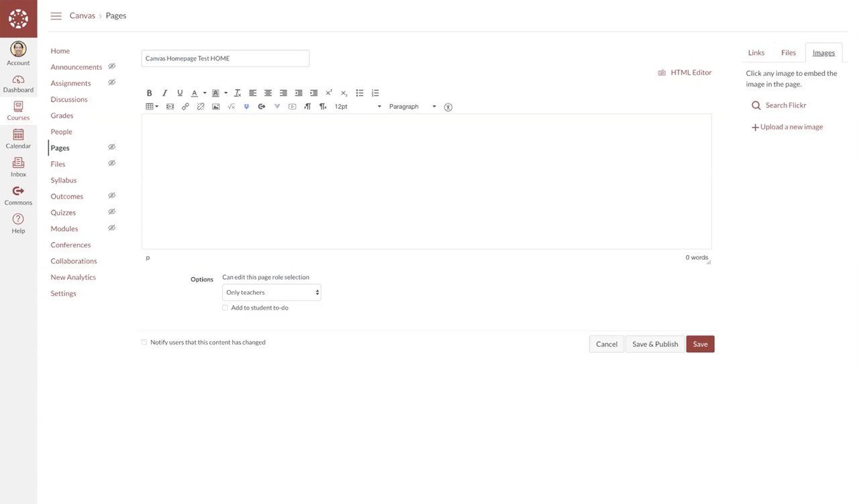Click the bulleted list icon
Screen dimensions: 859x504
click(360, 93)
